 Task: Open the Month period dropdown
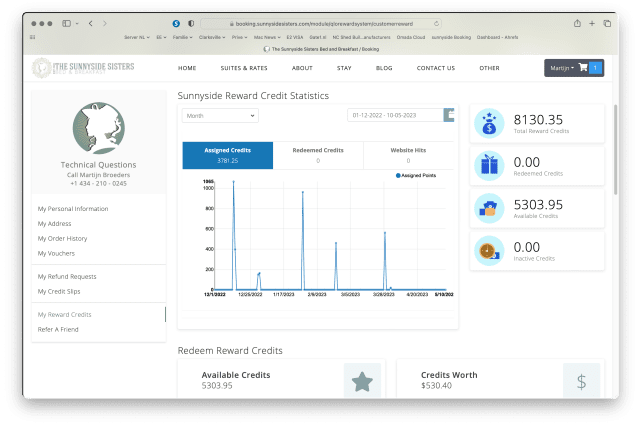(x=219, y=115)
